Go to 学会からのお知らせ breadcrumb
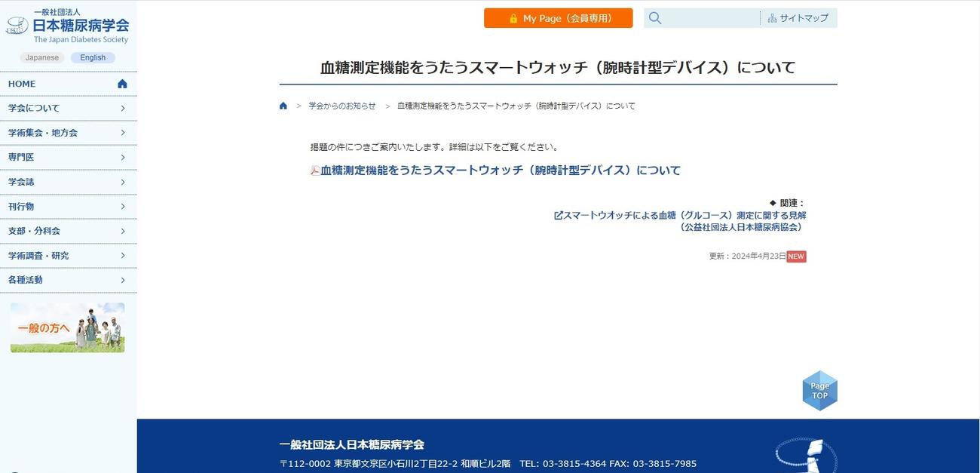This screenshot has width=980, height=473. click(342, 106)
